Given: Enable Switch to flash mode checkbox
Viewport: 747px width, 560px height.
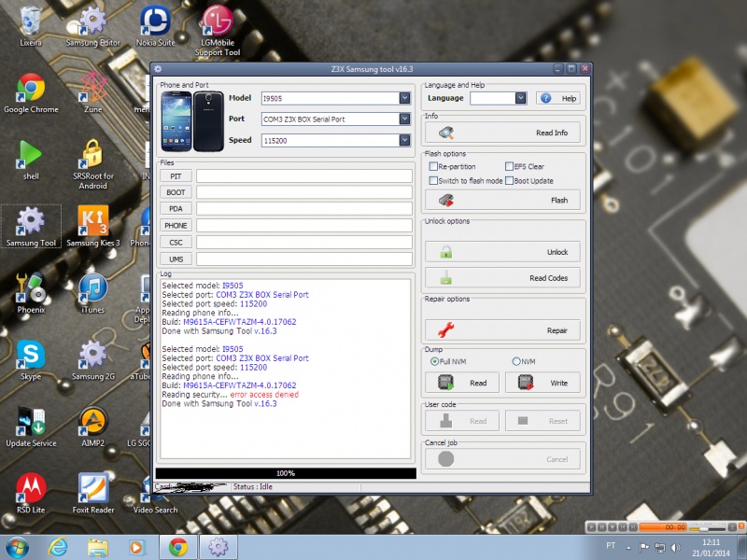Looking at the screenshot, I should pyautogui.click(x=433, y=180).
